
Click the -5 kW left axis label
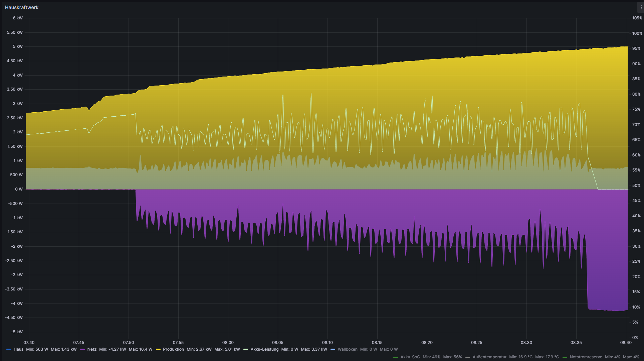click(17, 332)
